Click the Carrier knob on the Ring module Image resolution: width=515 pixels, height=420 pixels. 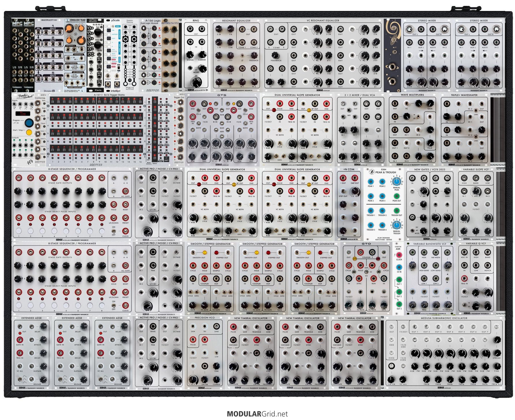(202, 54)
